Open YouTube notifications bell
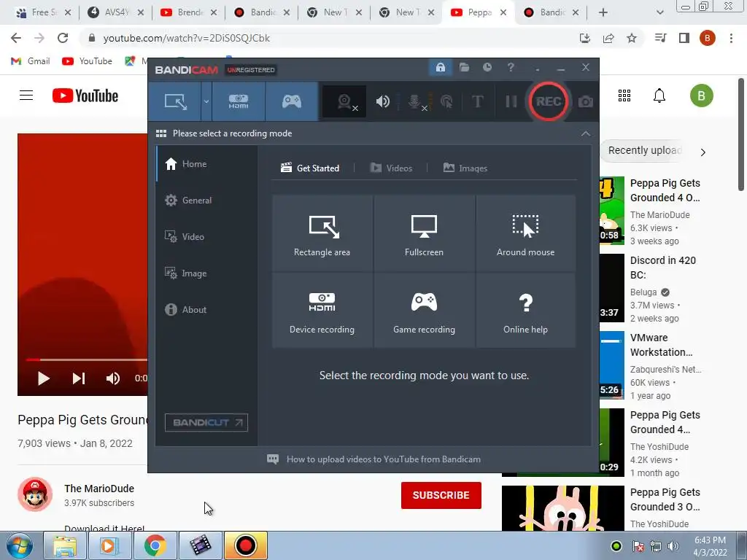 pyautogui.click(x=659, y=96)
